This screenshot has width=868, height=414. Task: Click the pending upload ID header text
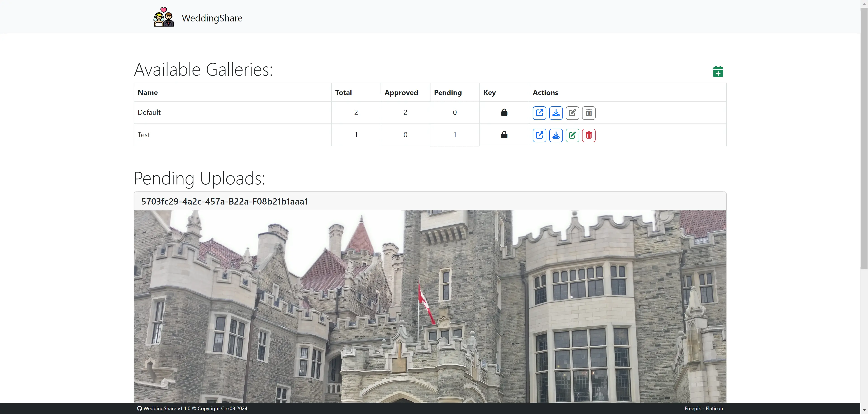pyautogui.click(x=224, y=201)
